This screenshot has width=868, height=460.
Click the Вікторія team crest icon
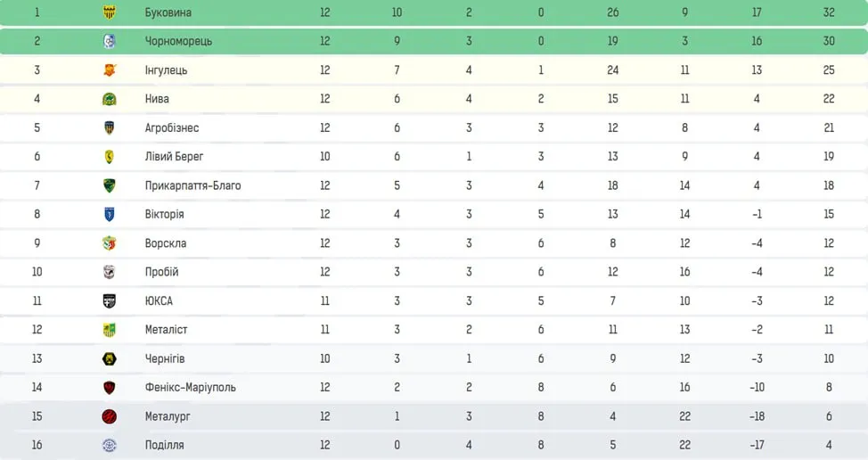(110, 214)
